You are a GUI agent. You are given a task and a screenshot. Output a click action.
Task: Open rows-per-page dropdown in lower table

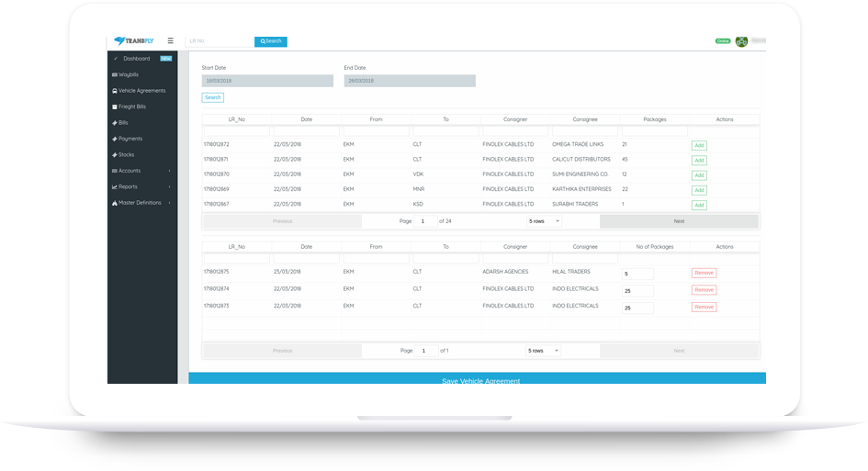[544, 351]
